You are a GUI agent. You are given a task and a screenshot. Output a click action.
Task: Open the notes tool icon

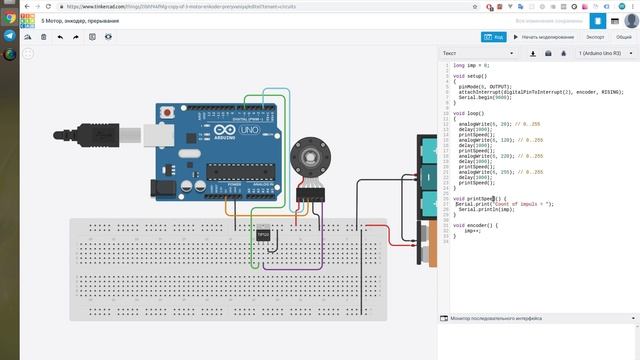pyautogui.click(x=92, y=37)
